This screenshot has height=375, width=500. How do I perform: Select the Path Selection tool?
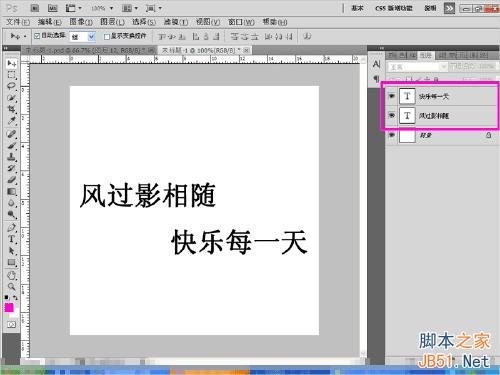click(x=12, y=251)
